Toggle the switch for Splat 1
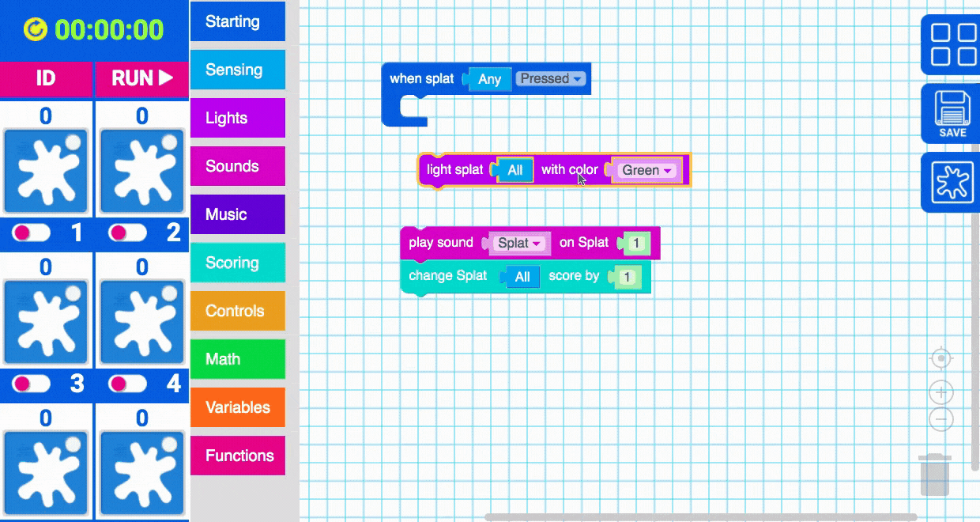This screenshot has height=522, width=980. [x=32, y=233]
